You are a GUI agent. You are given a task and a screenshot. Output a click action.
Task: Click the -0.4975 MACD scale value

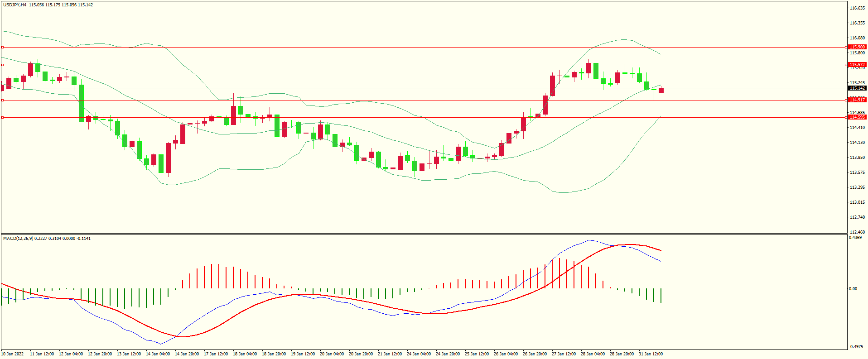[856, 347]
